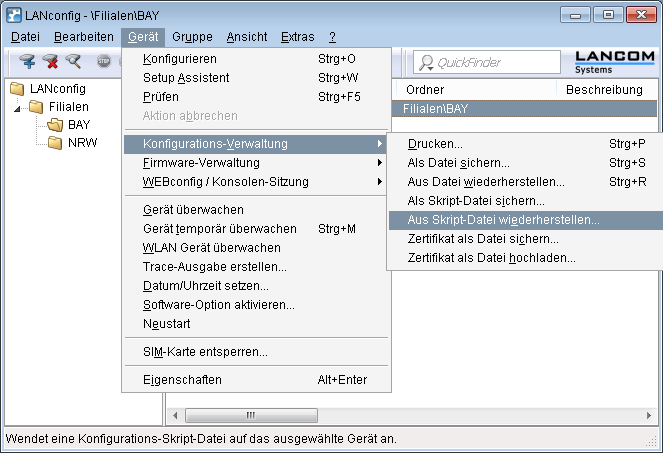This screenshot has height=453, width=663.
Task: Click the delete device toolbar icon
Action: click(x=50, y=62)
